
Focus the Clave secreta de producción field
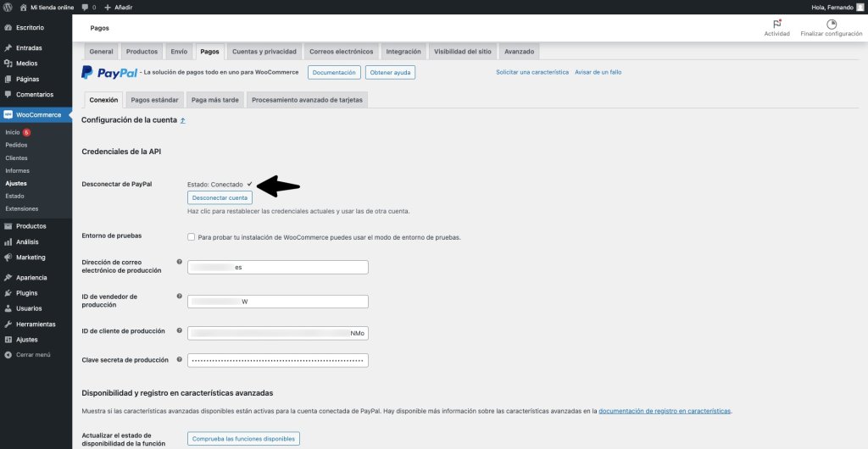tap(278, 361)
